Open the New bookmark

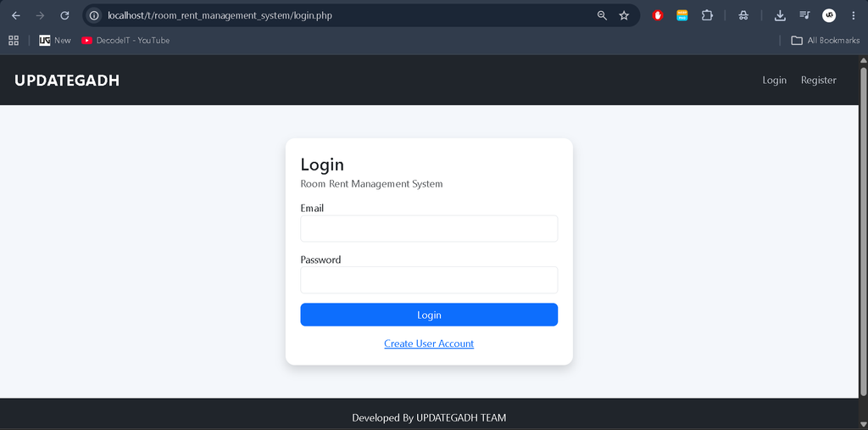(x=55, y=41)
